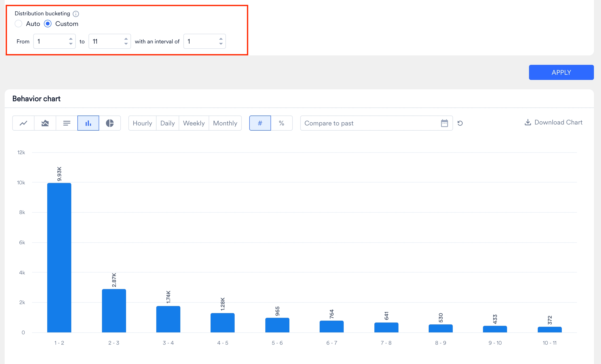Select the vertical bar chart view
The image size is (601, 364).
[x=88, y=123]
